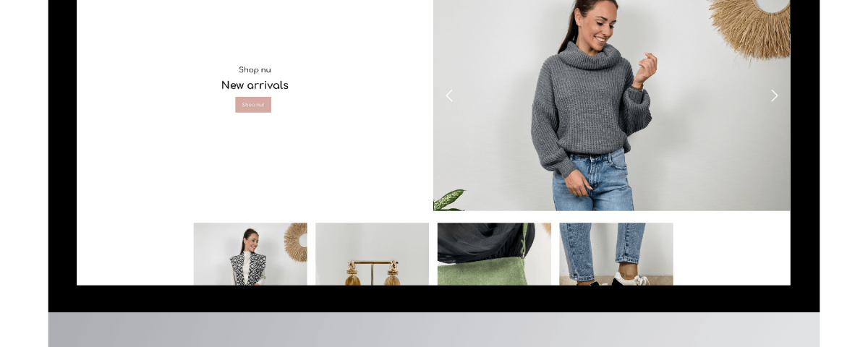Click the gray gradient area below the black frame
The height and width of the screenshot is (347, 868).
434,330
